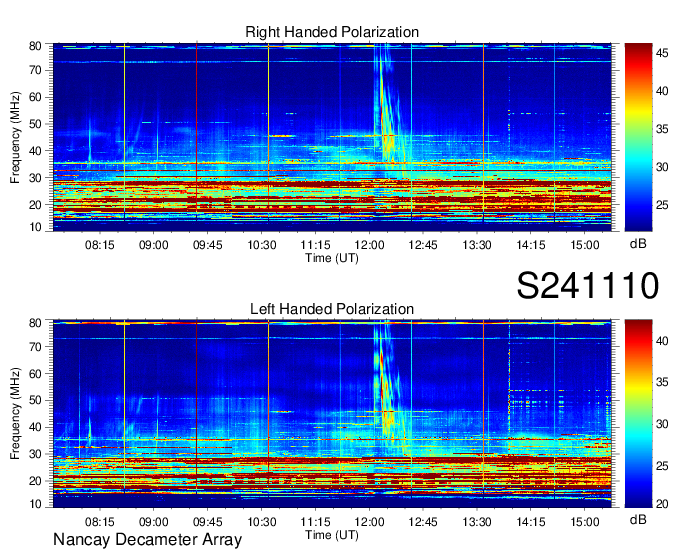Screen dimensions: 680x552
Task: Click the 09:00 tick under Right Handed plot
Action: point(154,245)
